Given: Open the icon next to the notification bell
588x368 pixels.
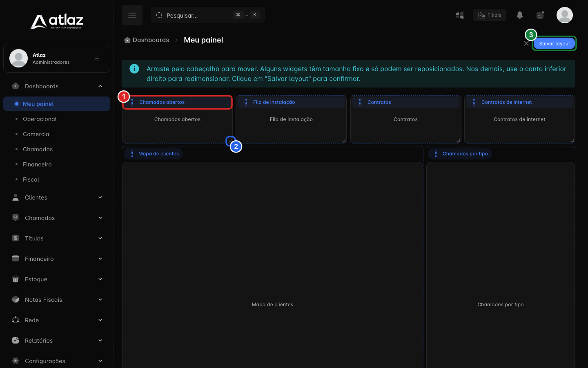Looking at the screenshot, I should (x=540, y=15).
